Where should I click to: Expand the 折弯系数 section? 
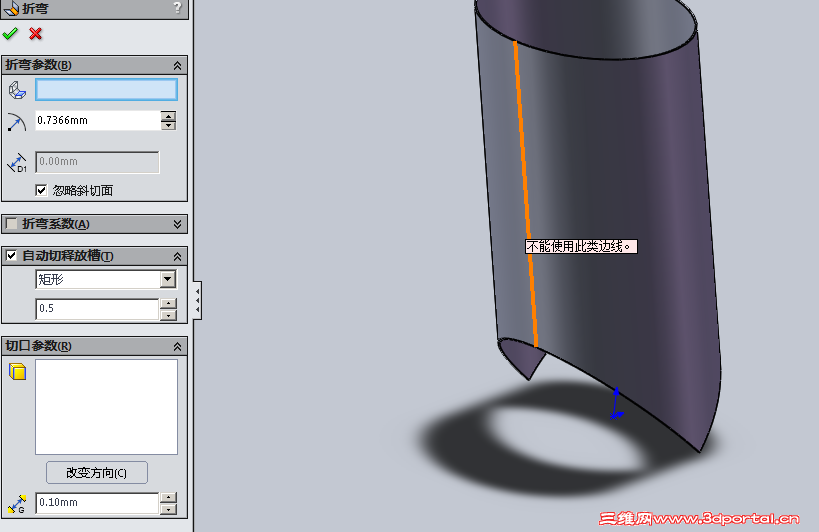pos(178,224)
